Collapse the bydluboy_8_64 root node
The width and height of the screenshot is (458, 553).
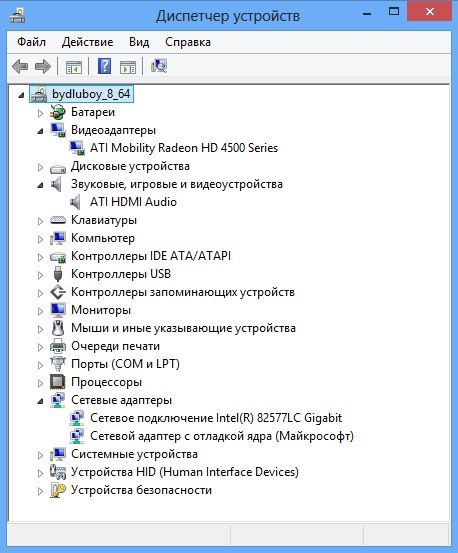21,95
